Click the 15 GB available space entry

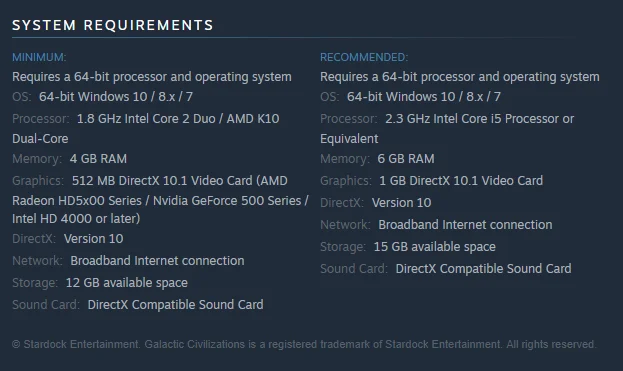pos(435,247)
